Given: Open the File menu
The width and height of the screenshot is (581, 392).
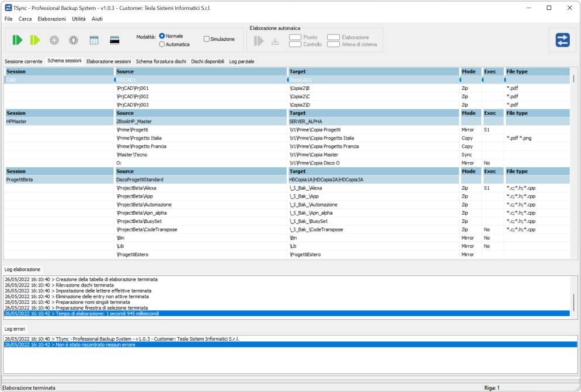Looking at the screenshot, I should tap(9, 19).
